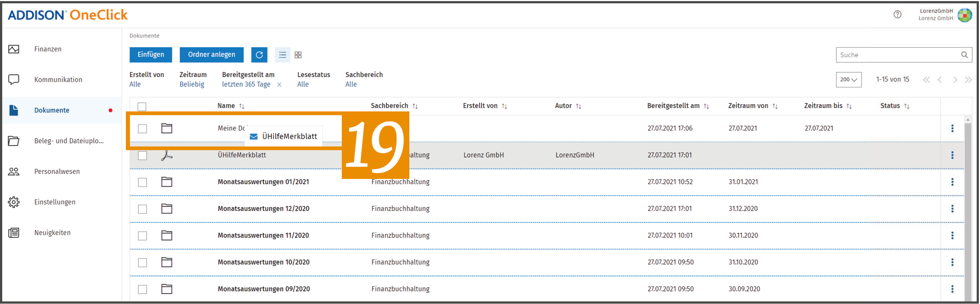Click the Einfügen button
Viewport: 980px width, 304px height.
pyautogui.click(x=151, y=55)
